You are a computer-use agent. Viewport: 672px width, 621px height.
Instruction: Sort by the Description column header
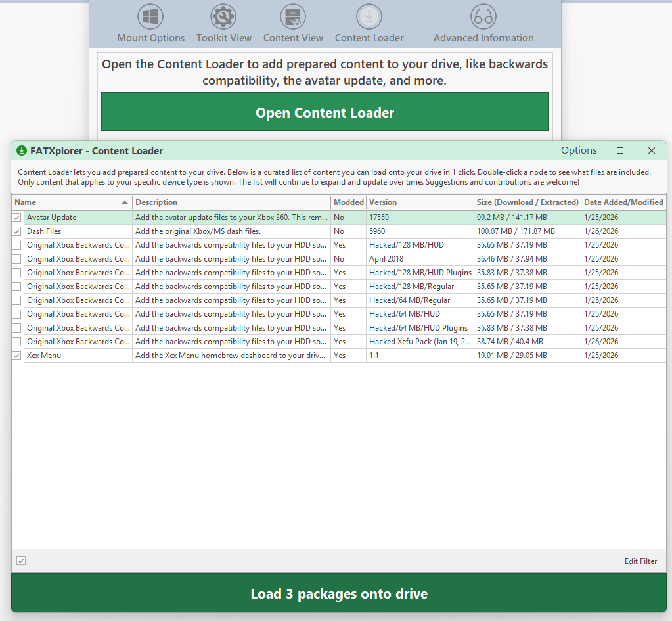[x=231, y=202]
